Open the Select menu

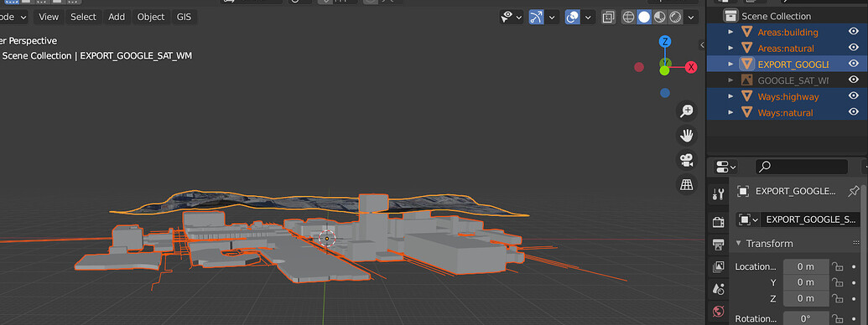point(83,17)
